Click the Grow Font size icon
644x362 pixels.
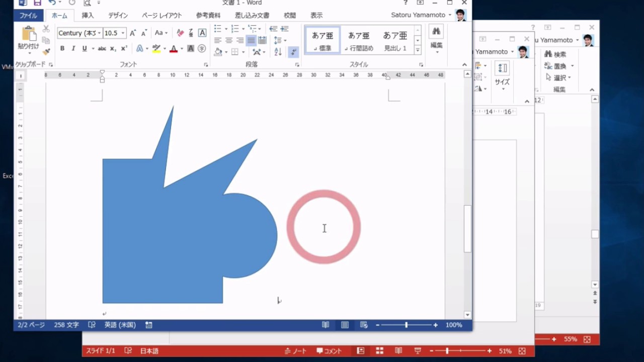pos(133,33)
